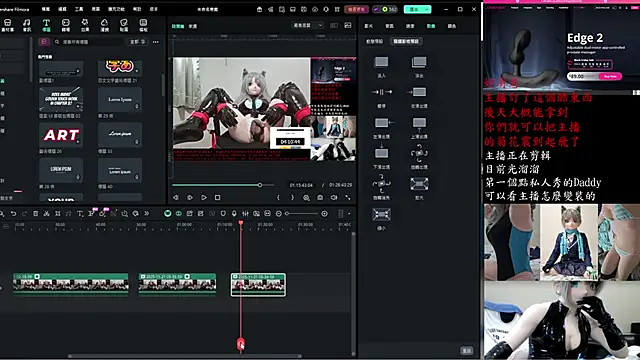640x360 pixels.
Task: Apply the pause animation preset with arrows
Action: pos(381,92)
